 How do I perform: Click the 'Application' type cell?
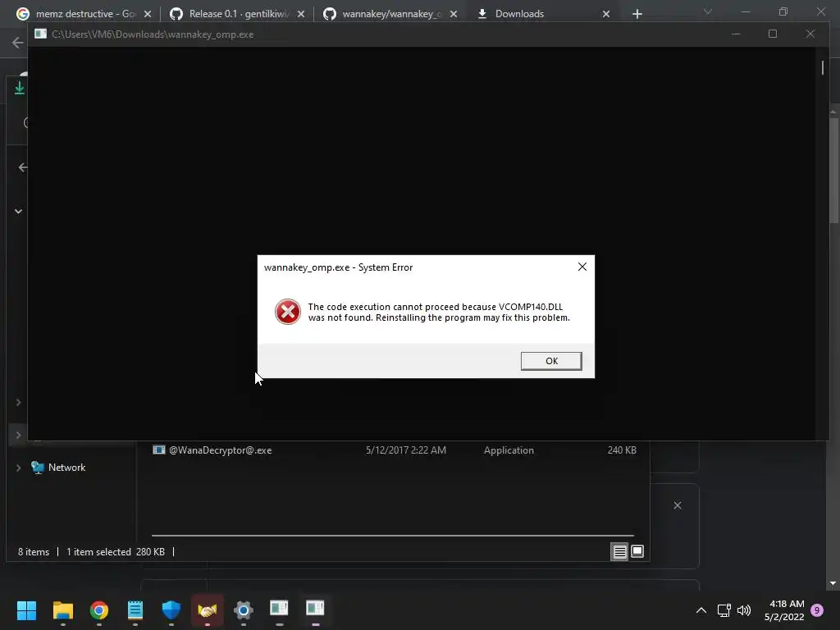point(509,450)
